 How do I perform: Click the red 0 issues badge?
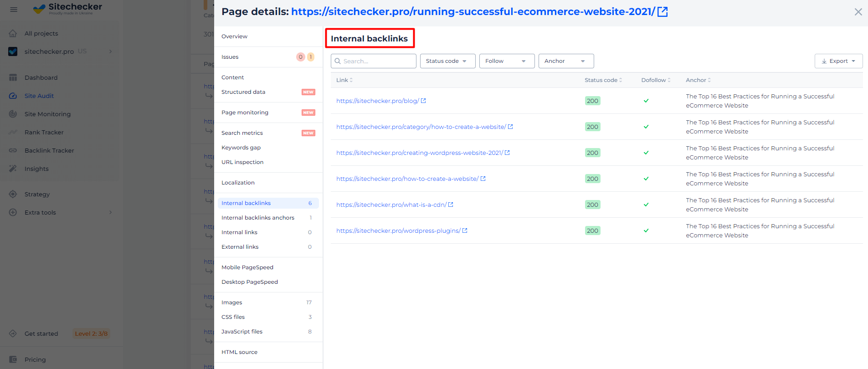click(x=301, y=57)
